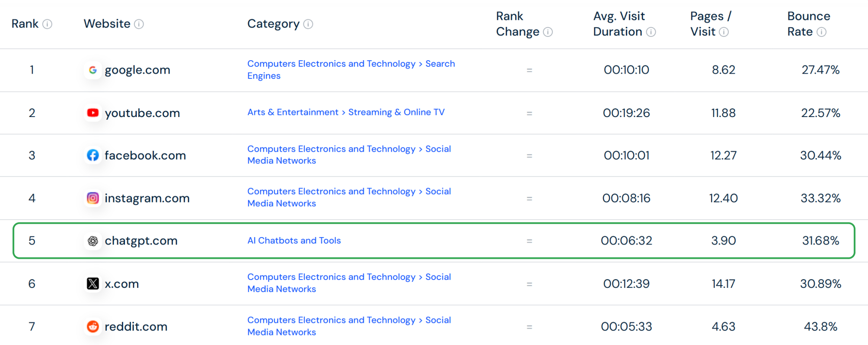The image size is (868, 345).
Task: Click the Google favicon icon
Action: pos(93,70)
